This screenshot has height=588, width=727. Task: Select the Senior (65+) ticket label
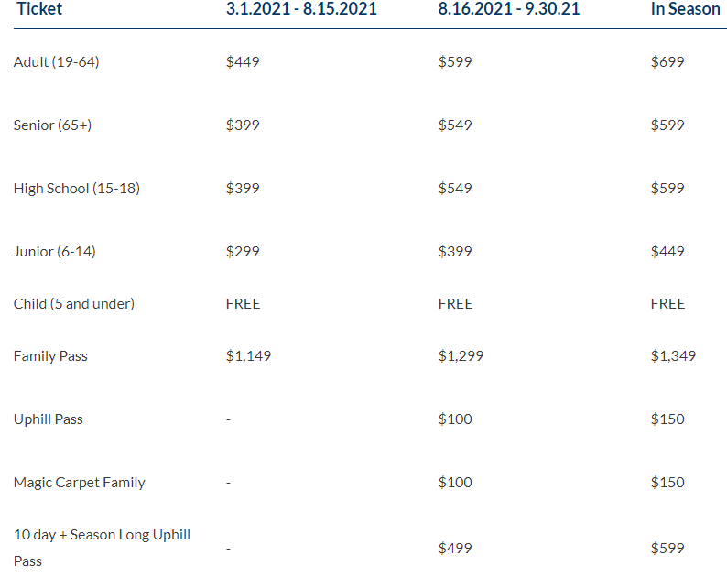click(53, 125)
